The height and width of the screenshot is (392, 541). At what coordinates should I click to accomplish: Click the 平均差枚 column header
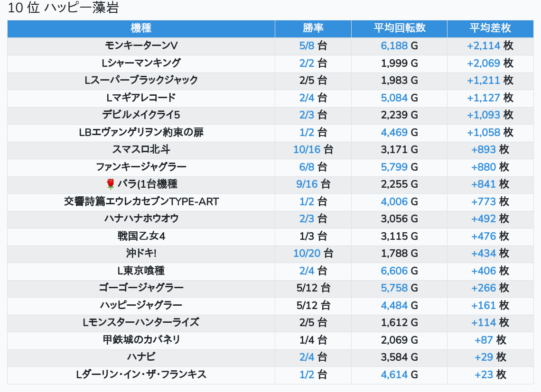tap(490, 28)
